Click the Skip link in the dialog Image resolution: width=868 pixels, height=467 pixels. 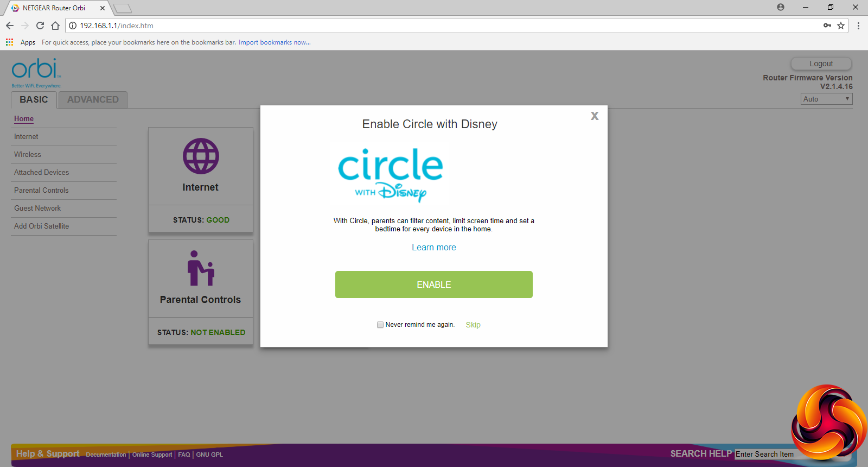[x=473, y=325]
